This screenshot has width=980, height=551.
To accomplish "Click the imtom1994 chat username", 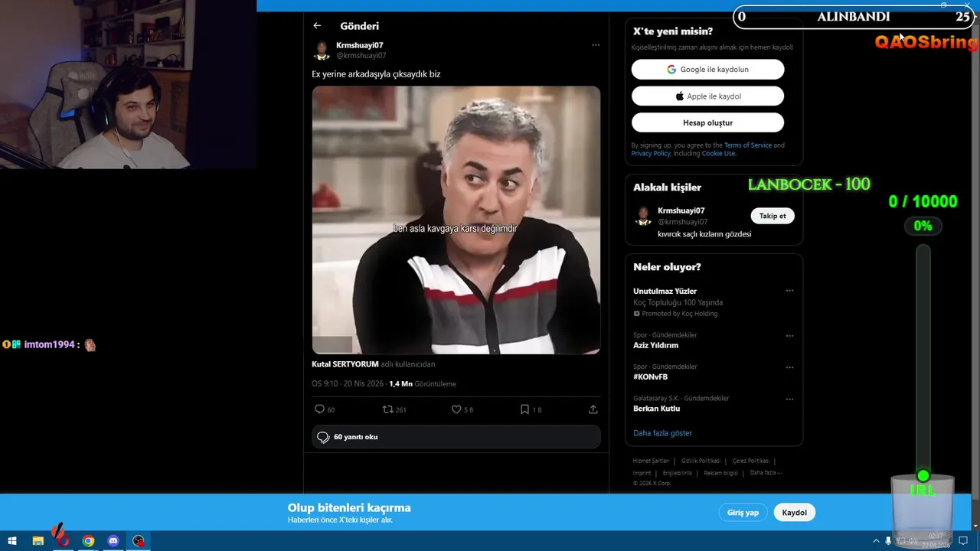I will [x=49, y=345].
